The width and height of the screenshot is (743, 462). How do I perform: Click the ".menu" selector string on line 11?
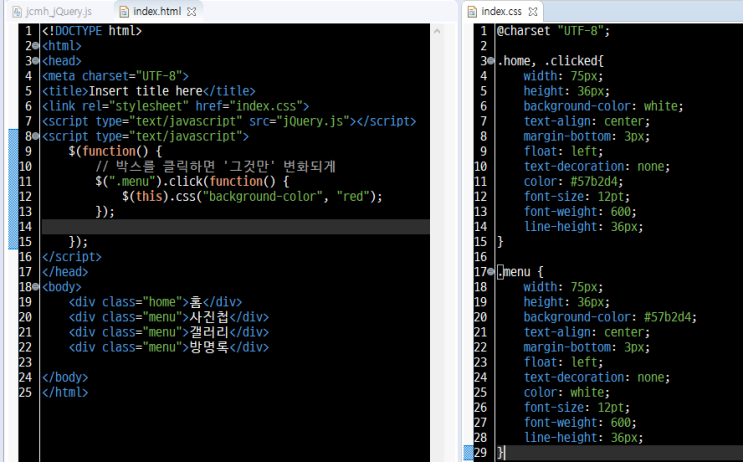[x=132, y=181]
